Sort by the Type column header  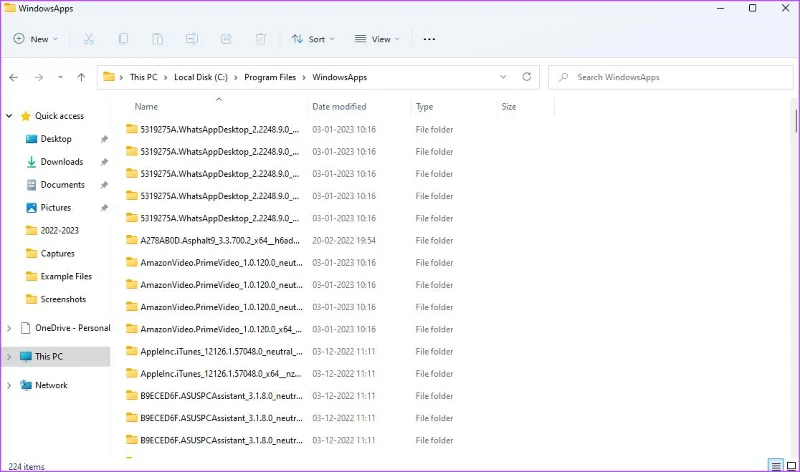pos(424,107)
